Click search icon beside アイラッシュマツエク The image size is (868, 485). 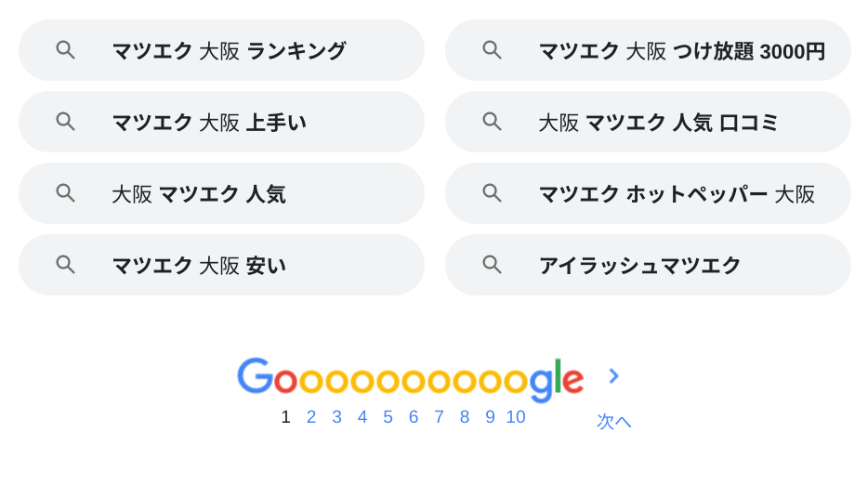[492, 265]
